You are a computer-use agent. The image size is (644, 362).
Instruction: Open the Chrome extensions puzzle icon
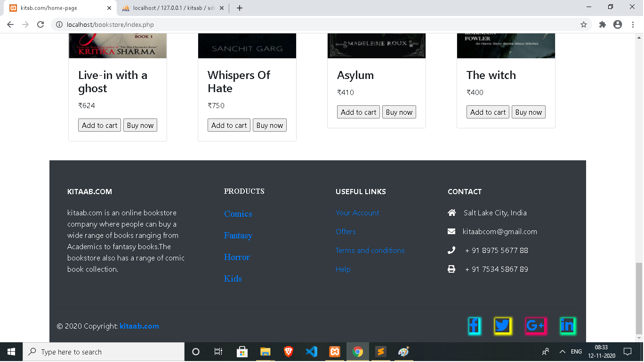pos(603,24)
